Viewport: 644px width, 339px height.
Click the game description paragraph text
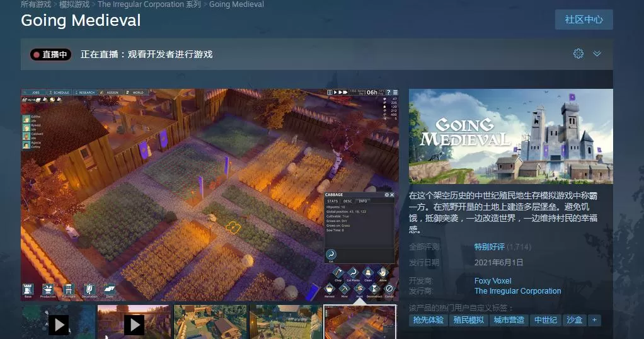(503, 212)
